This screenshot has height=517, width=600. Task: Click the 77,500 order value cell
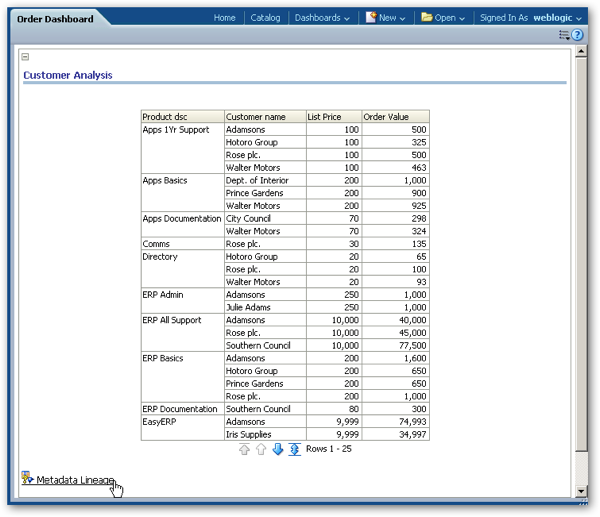click(396, 345)
